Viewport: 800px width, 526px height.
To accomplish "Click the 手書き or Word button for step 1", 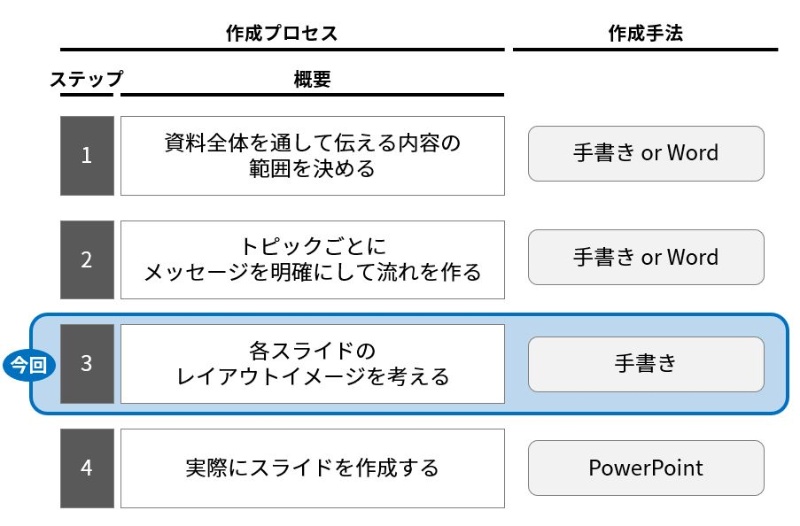I will click(x=645, y=153).
